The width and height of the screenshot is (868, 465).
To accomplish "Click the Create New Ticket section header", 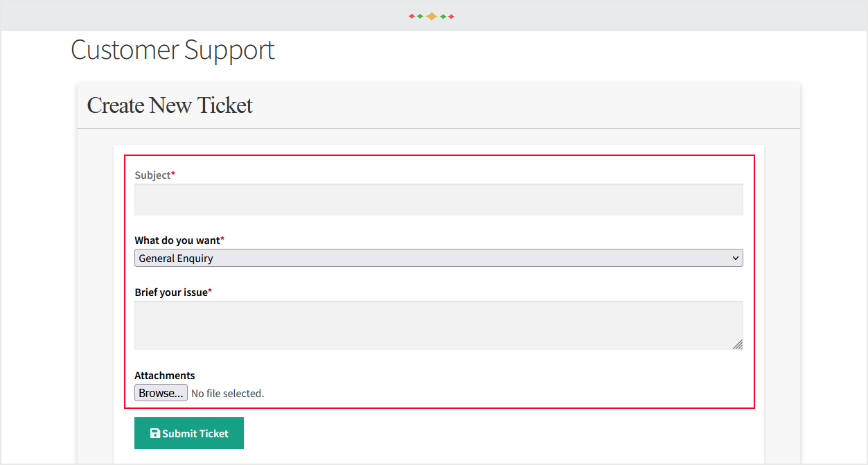I will point(169,105).
